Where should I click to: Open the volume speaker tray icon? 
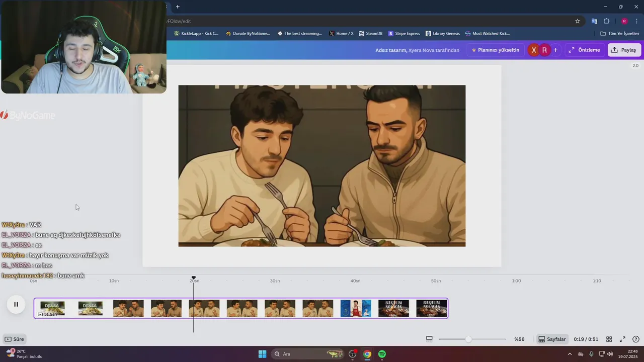coord(610,354)
